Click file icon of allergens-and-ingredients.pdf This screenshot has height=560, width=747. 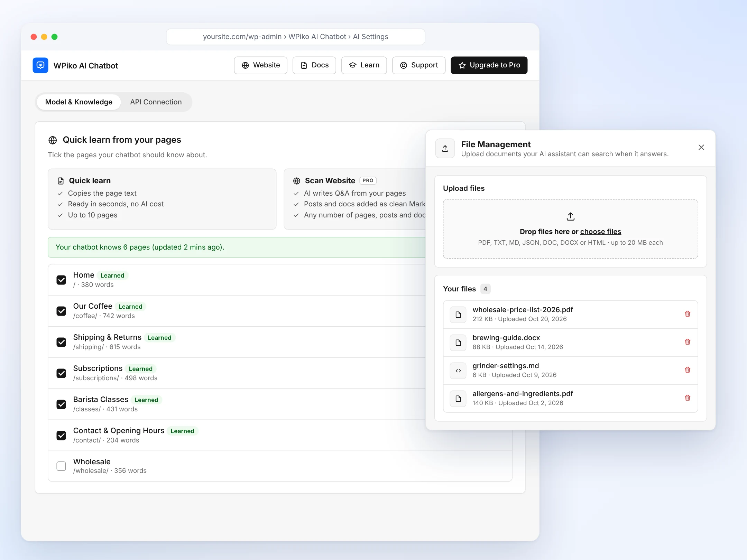click(x=458, y=399)
